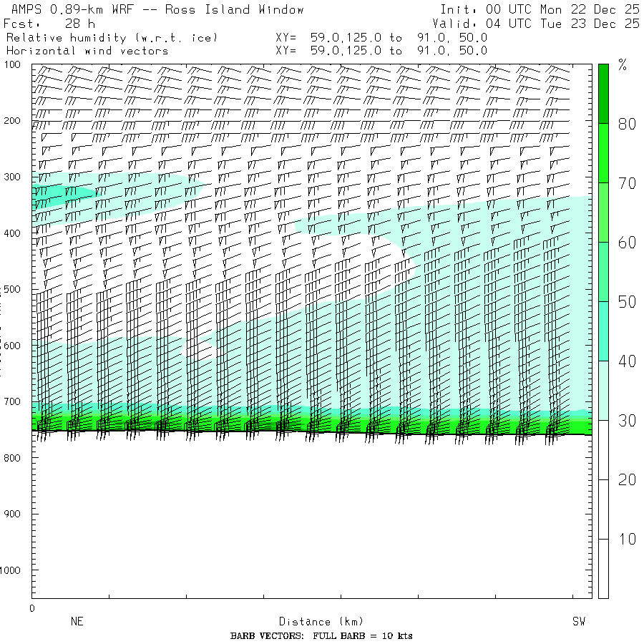Select the pale cyan color bar segment between 30 and 40
This screenshot has height=644, width=644.
(603, 391)
